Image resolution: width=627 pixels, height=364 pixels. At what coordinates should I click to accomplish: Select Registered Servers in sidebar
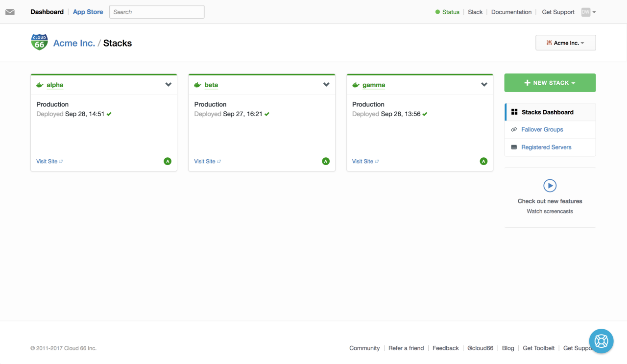point(546,147)
